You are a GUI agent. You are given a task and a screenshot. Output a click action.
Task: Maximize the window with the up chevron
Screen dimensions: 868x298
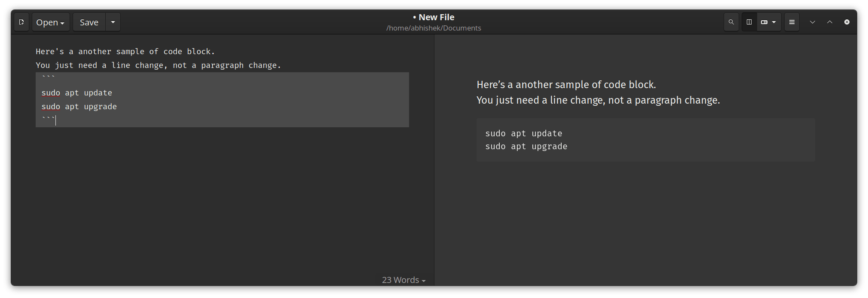click(x=830, y=22)
